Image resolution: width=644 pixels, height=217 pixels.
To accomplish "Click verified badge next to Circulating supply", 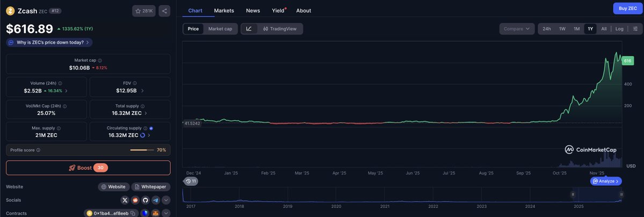I will [151, 128].
